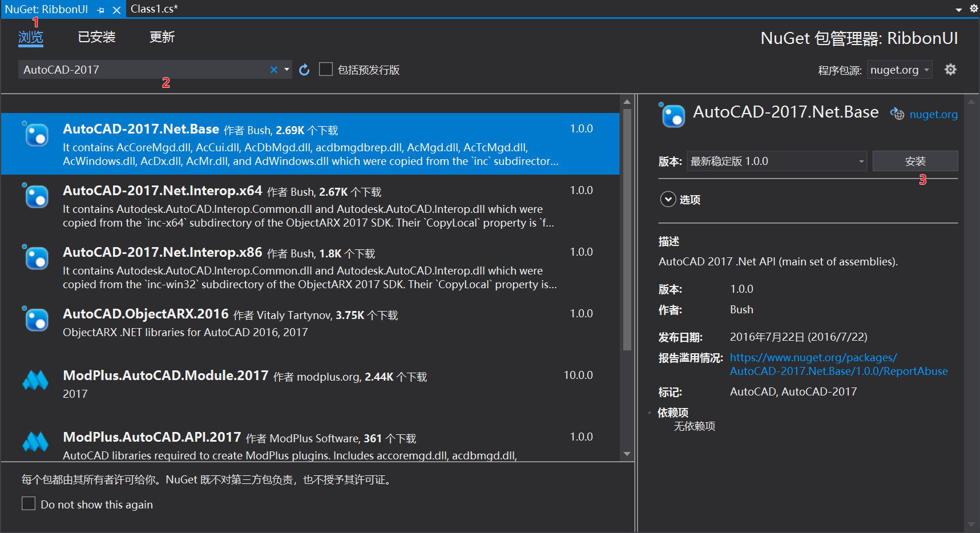The height and width of the screenshot is (533, 980).
Task: Open the nuget.org link in details pane
Action: point(933,114)
